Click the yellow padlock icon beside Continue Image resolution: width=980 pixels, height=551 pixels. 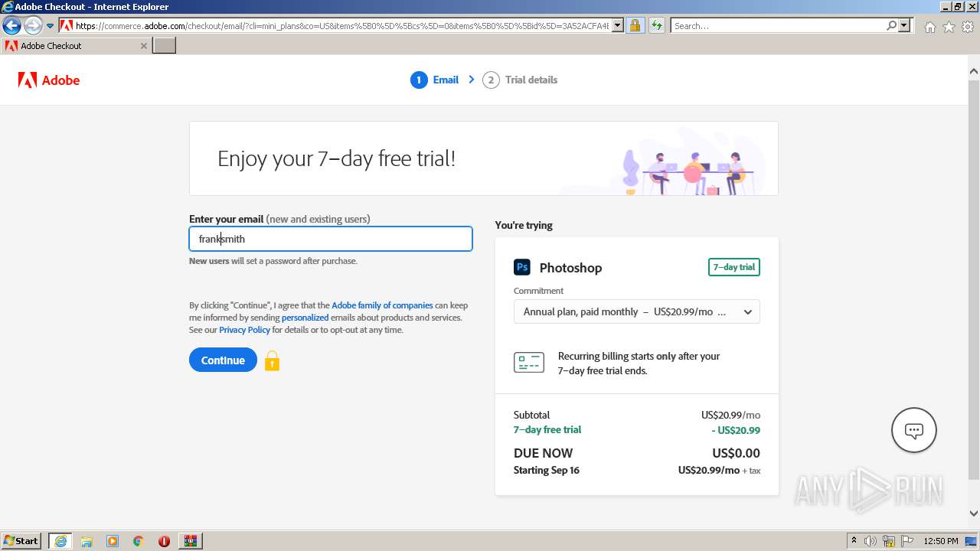[x=272, y=360]
